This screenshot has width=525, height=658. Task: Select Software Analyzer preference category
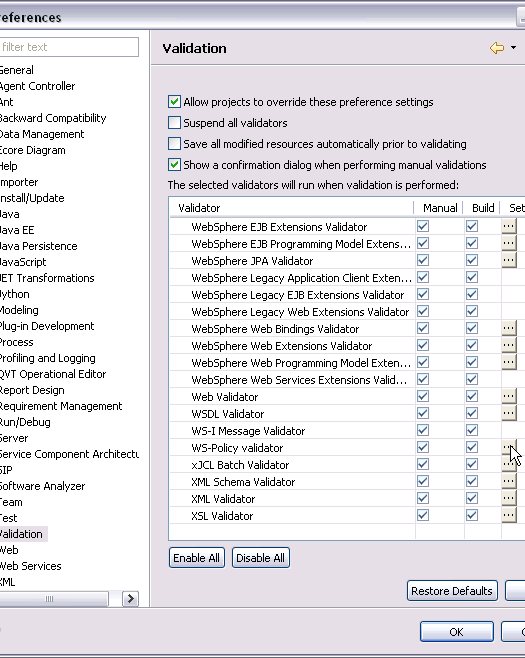point(42,486)
